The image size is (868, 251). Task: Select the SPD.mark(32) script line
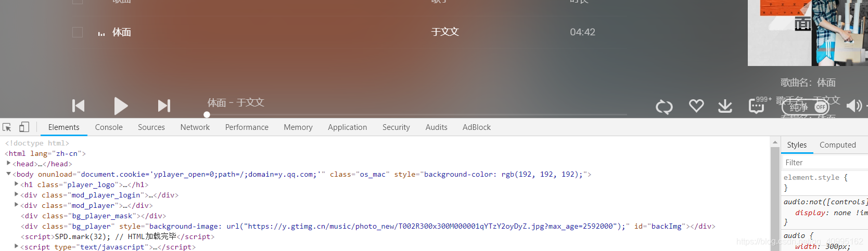point(118,236)
